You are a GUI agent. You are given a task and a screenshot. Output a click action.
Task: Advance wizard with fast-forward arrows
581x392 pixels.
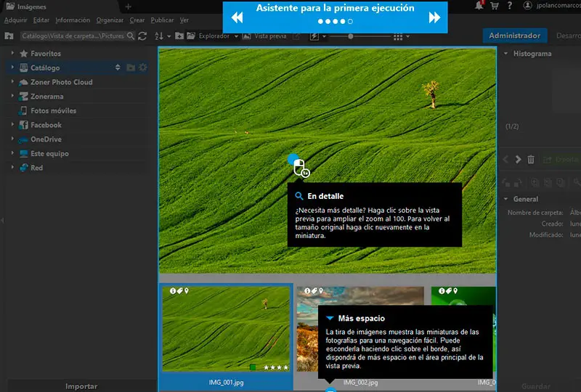tap(434, 17)
